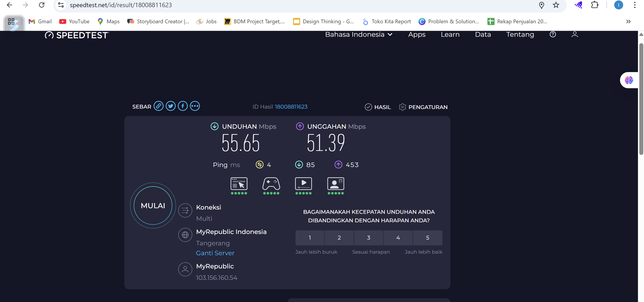This screenshot has height=302, width=644.
Task: Click the help question mark icon
Action: (553, 34)
